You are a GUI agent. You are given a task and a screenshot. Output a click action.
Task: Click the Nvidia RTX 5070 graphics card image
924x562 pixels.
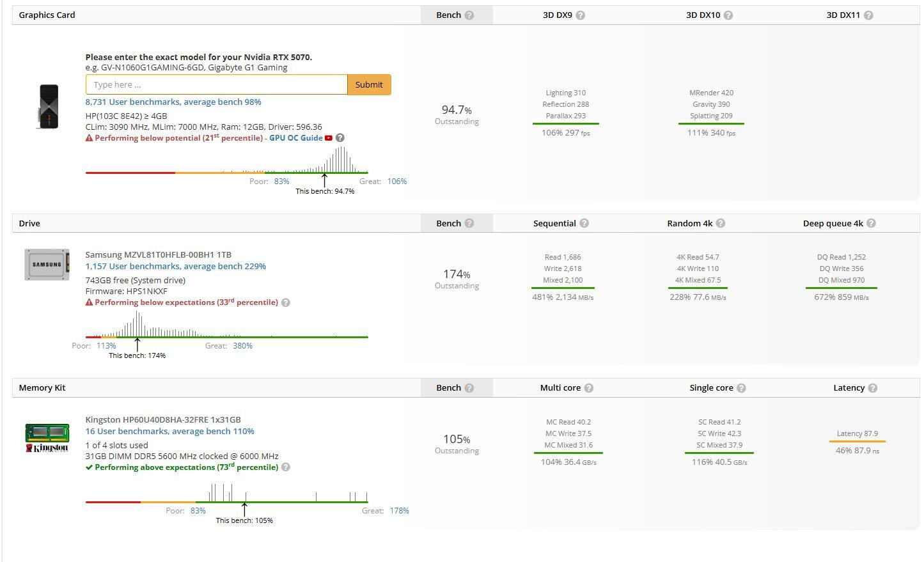48,106
